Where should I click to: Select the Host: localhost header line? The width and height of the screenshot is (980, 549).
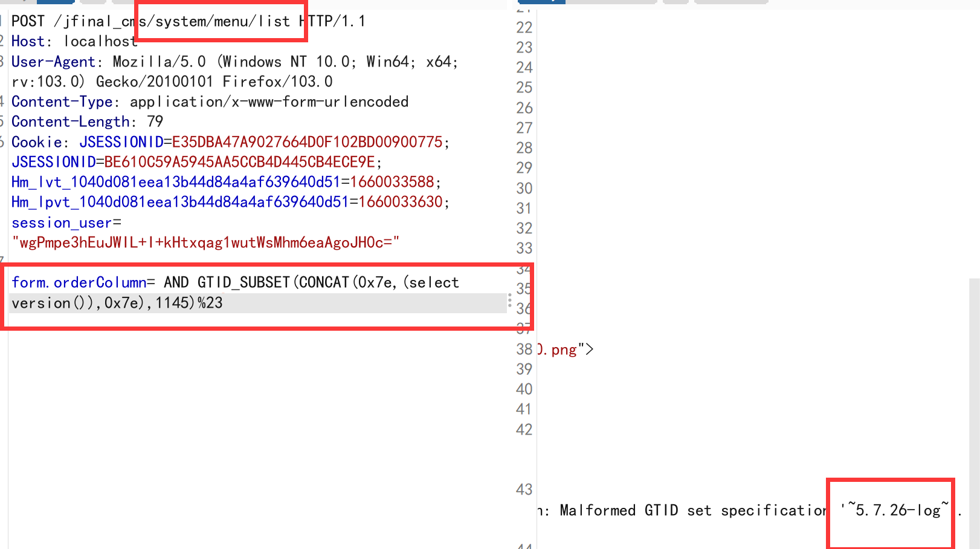click(x=74, y=41)
